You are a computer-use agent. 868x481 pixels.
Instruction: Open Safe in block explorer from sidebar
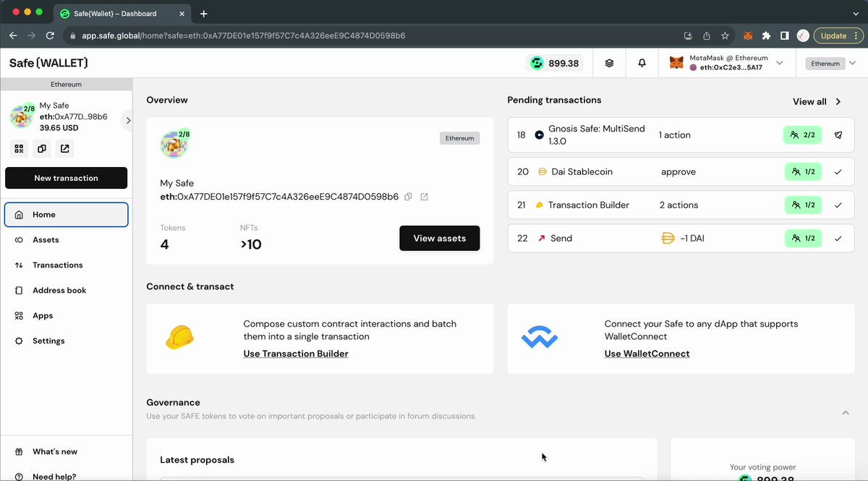click(65, 149)
